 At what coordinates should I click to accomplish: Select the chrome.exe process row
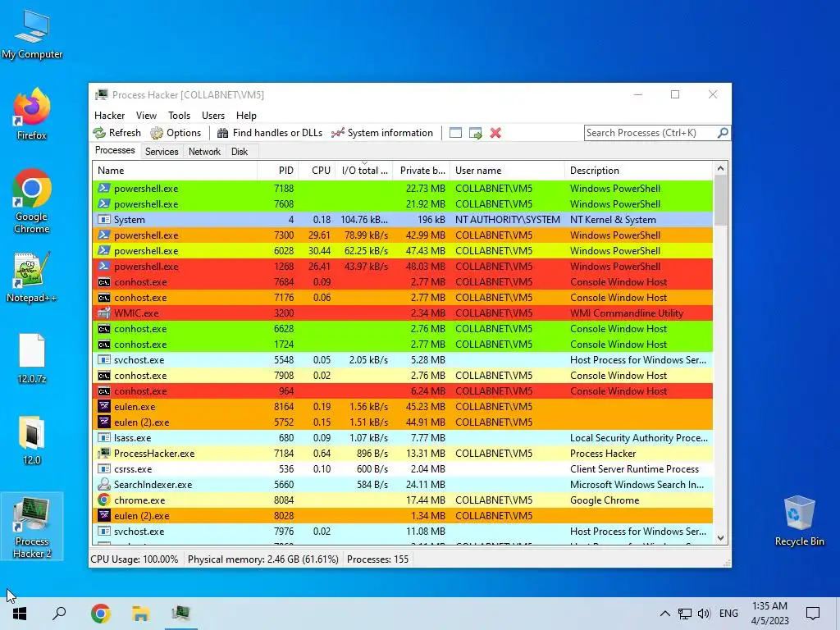402,500
